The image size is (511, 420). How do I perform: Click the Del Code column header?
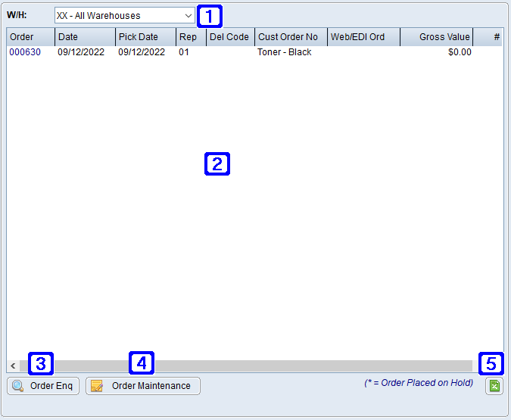[229, 37]
